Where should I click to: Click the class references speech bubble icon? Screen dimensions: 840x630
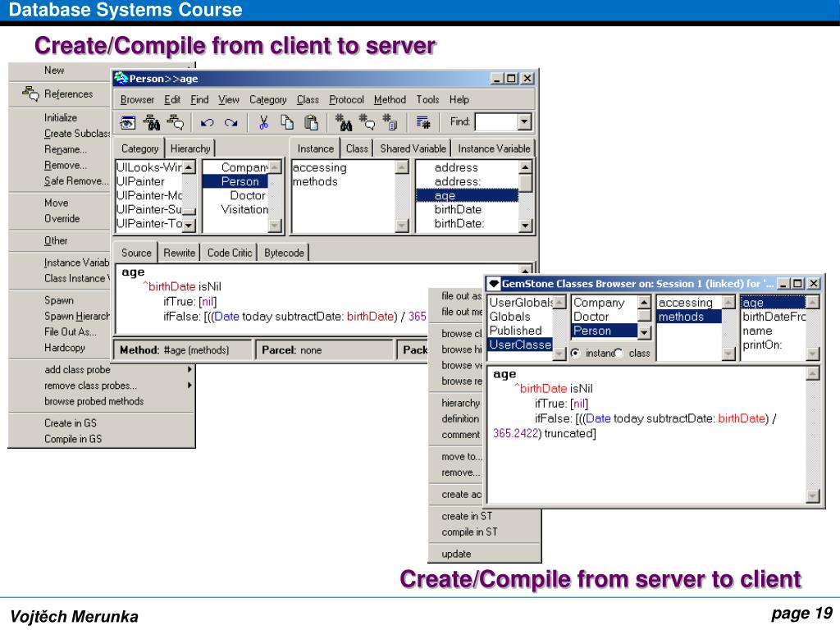pos(176,123)
